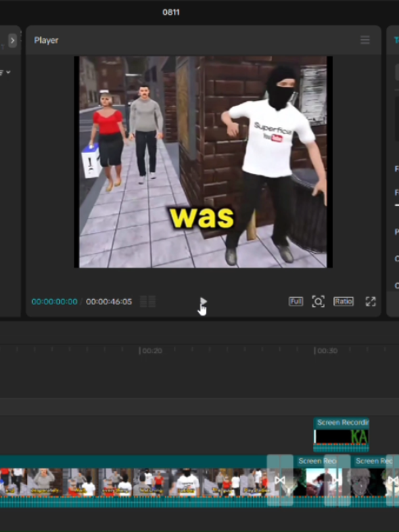Click the Full quality button
This screenshot has height=532, width=399.
coord(296,301)
